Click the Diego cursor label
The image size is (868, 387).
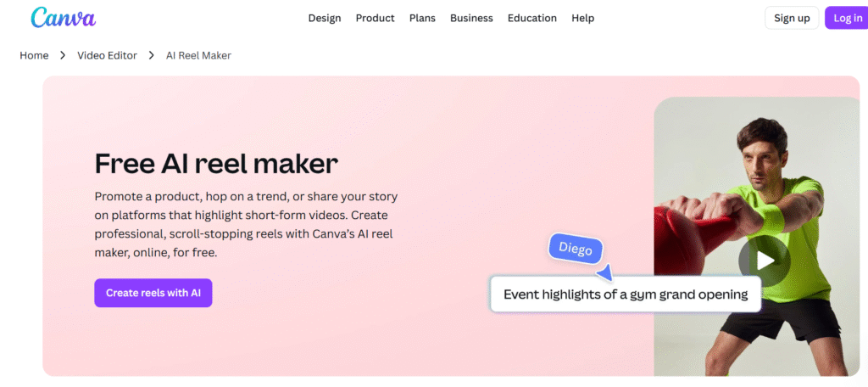tap(576, 249)
